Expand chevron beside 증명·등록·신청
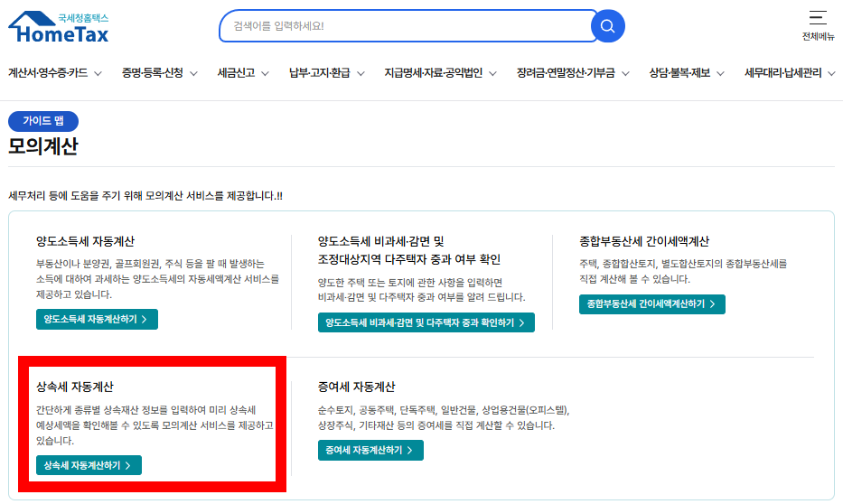This screenshot has height=504, width=843. 193,73
